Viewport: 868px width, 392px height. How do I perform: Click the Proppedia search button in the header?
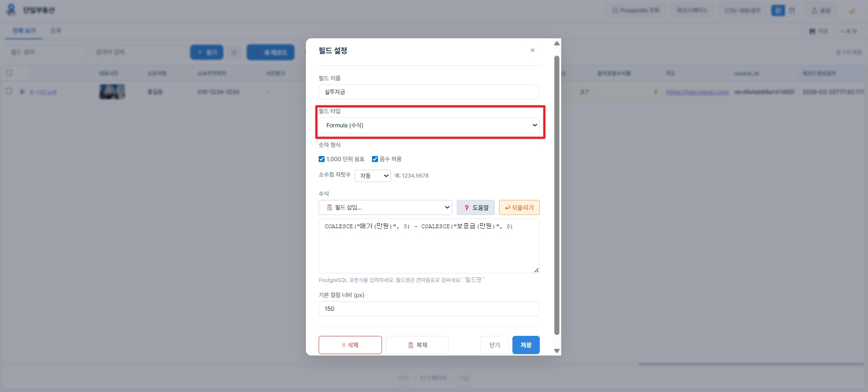[636, 10]
